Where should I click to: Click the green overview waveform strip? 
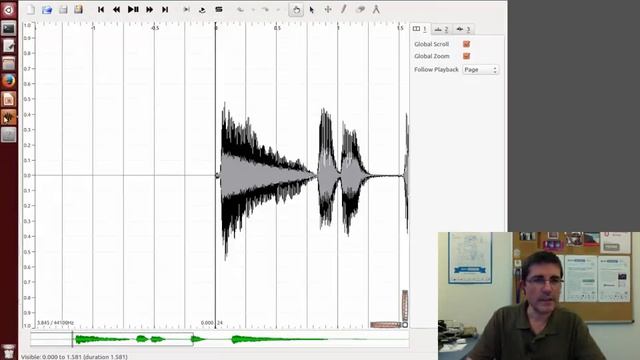[220, 339]
